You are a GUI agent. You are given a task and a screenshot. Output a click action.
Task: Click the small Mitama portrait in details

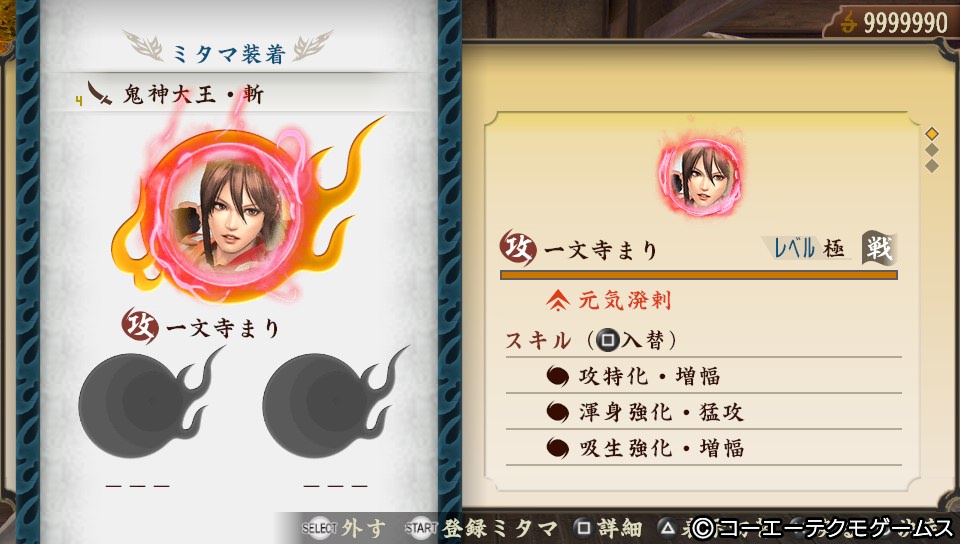click(700, 176)
